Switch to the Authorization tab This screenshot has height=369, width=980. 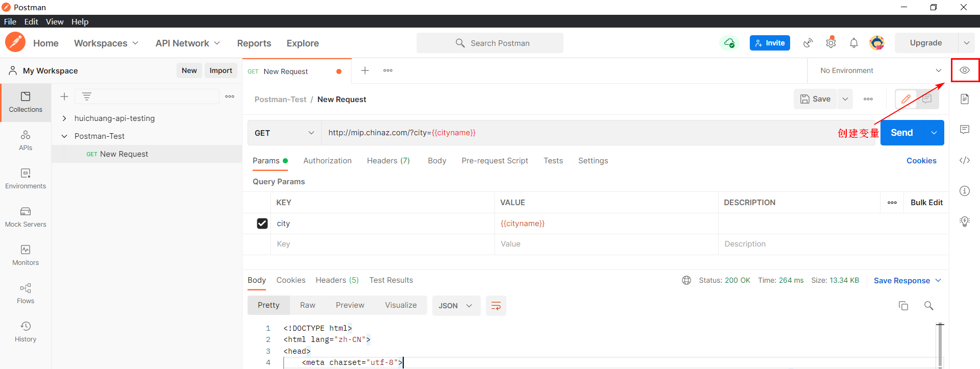[327, 161]
